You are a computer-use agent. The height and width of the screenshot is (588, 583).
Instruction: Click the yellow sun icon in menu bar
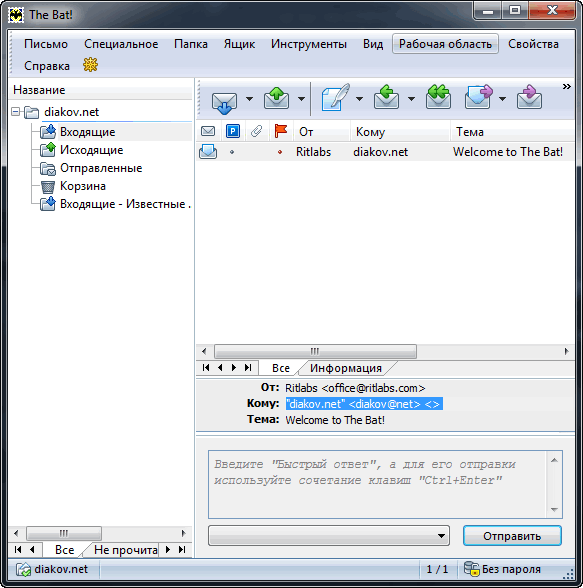(90, 65)
